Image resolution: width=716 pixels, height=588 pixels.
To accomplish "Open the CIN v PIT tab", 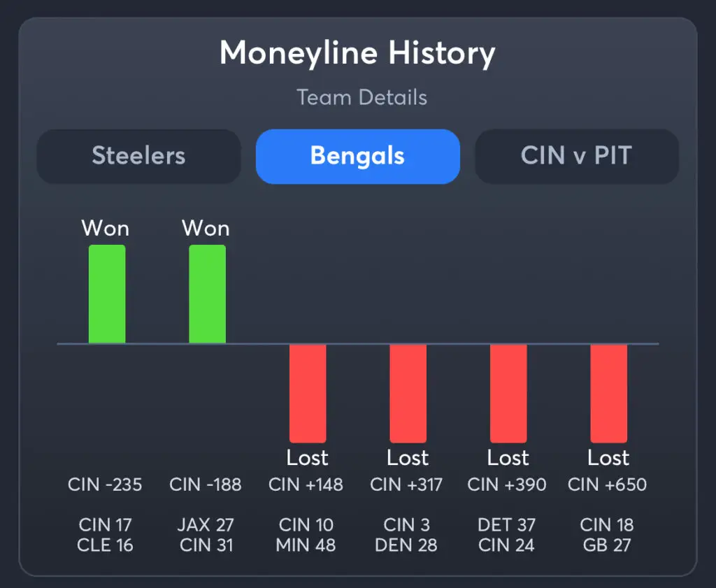I will pyautogui.click(x=576, y=156).
